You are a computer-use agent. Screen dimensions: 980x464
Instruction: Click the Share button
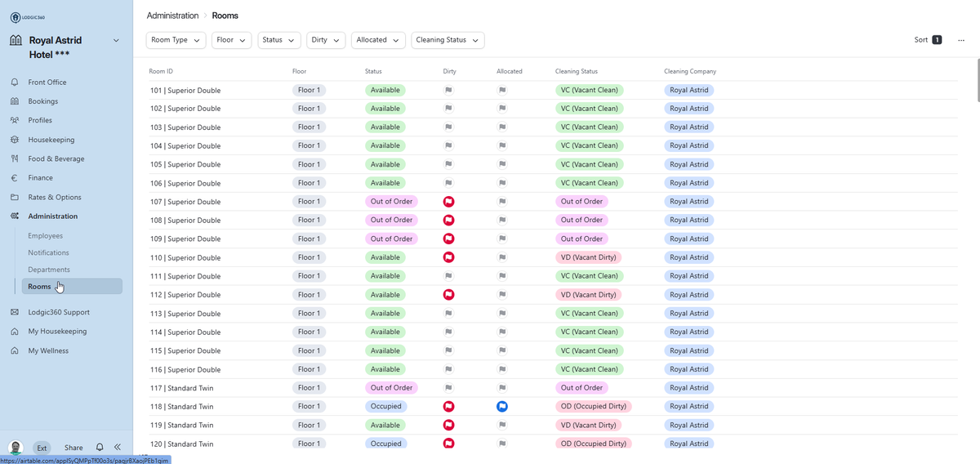[x=73, y=448]
